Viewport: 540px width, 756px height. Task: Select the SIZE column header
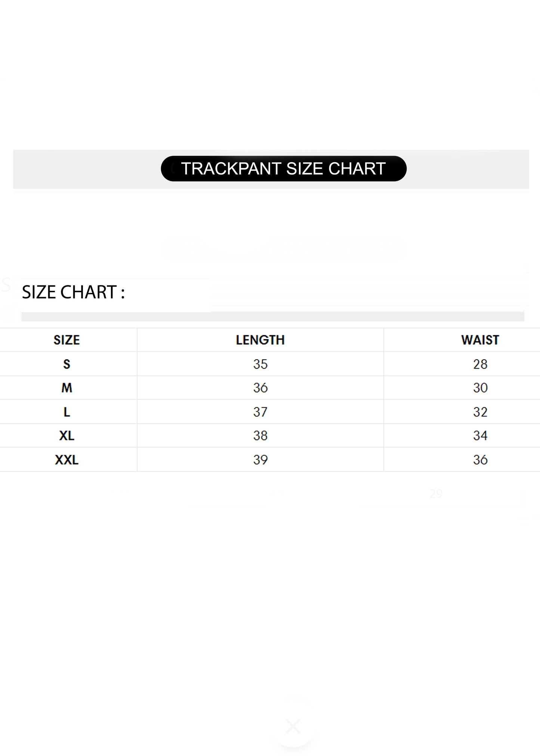pyautogui.click(x=67, y=340)
